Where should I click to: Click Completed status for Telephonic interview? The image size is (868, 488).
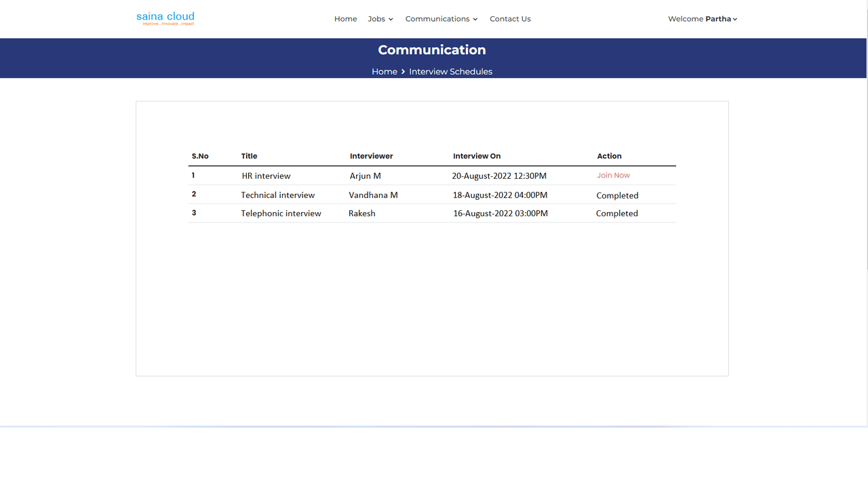(x=616, y=213)
